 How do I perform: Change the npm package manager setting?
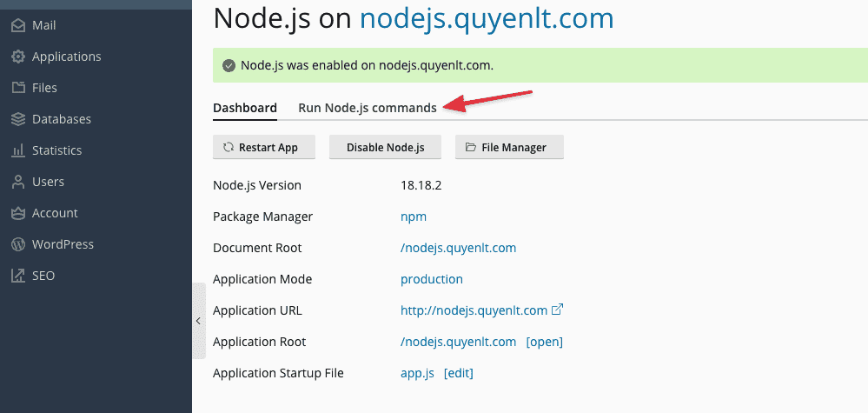click(414, 216)
